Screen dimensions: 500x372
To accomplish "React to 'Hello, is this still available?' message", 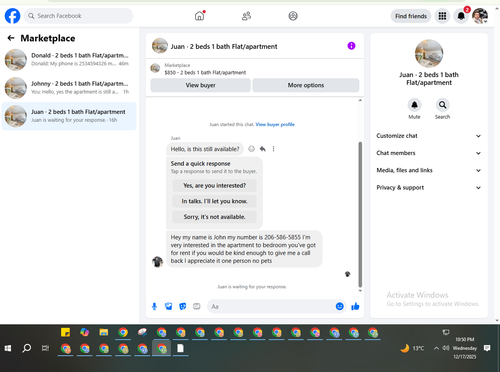I will coord(252,149).
